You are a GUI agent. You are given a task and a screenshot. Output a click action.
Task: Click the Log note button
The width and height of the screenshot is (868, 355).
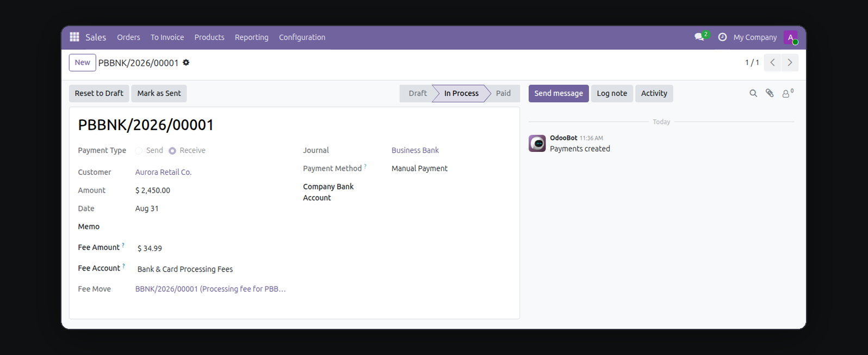coord(612,93)
